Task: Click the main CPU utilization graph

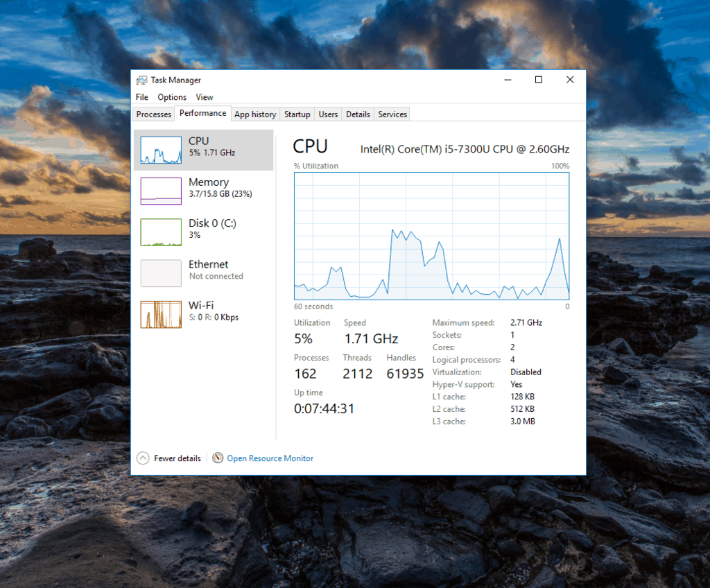Action: (431, 236)
